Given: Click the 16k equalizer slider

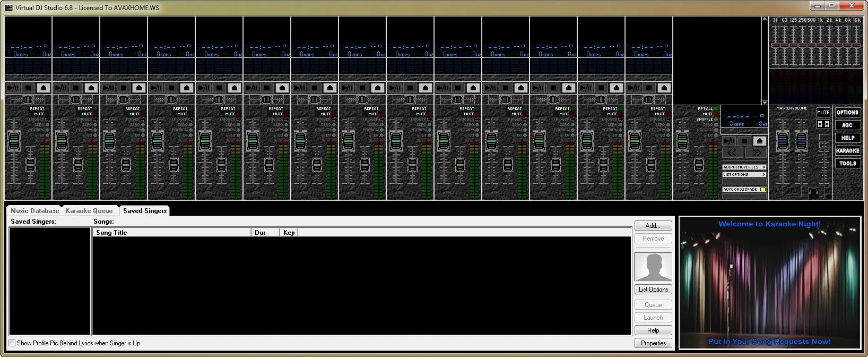Looking at the screenshot, I should click(x=856, y=45).
